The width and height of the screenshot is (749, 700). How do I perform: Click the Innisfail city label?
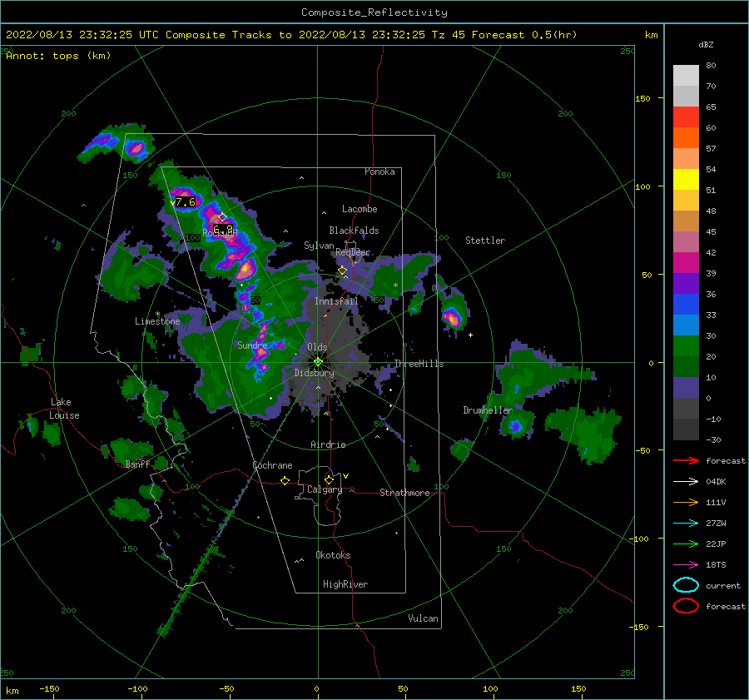point(336,301)
